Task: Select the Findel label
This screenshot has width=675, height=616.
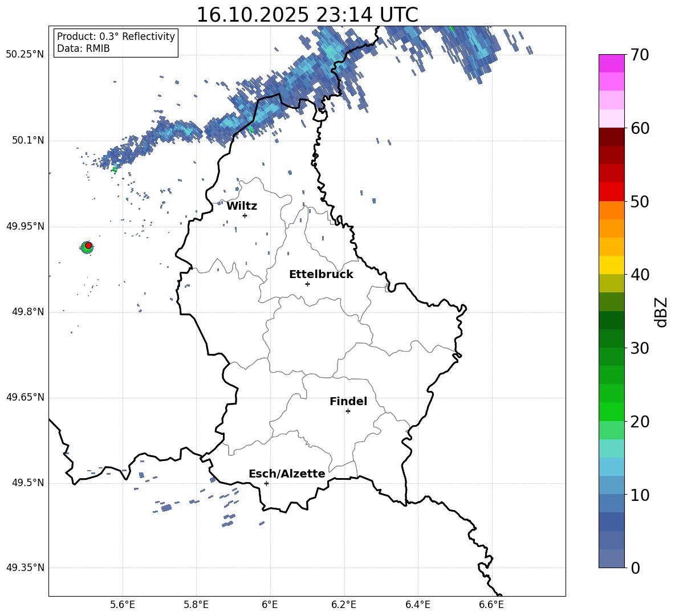Action: pos(348,401)
